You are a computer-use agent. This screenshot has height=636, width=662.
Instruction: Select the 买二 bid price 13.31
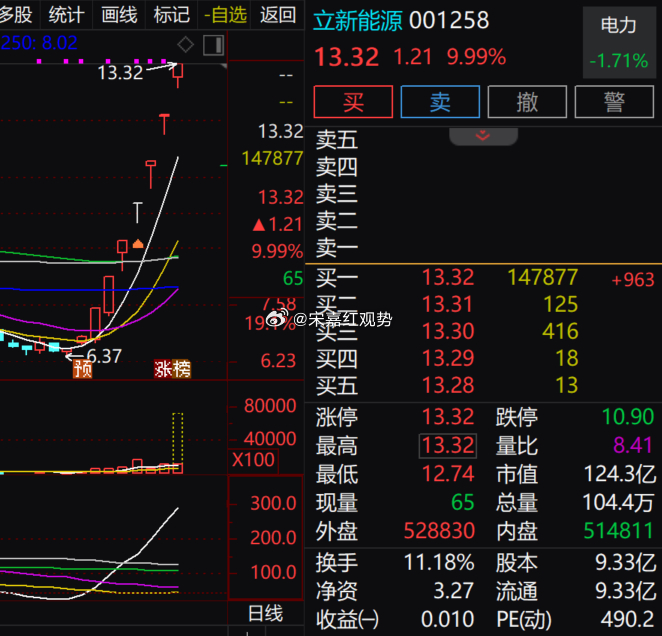448,304
